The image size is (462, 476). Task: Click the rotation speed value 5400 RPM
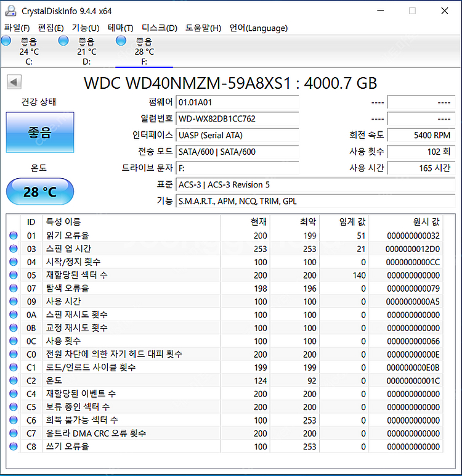pyautogui.click(x=421, y=135)
